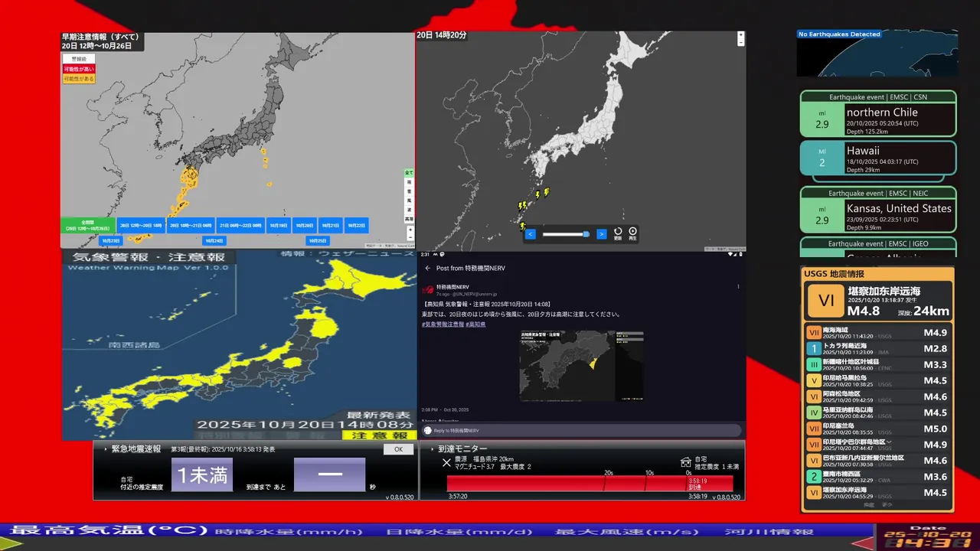Select the 10月24日 date tab
980x551 pixels.
click(x=214, y=240)
